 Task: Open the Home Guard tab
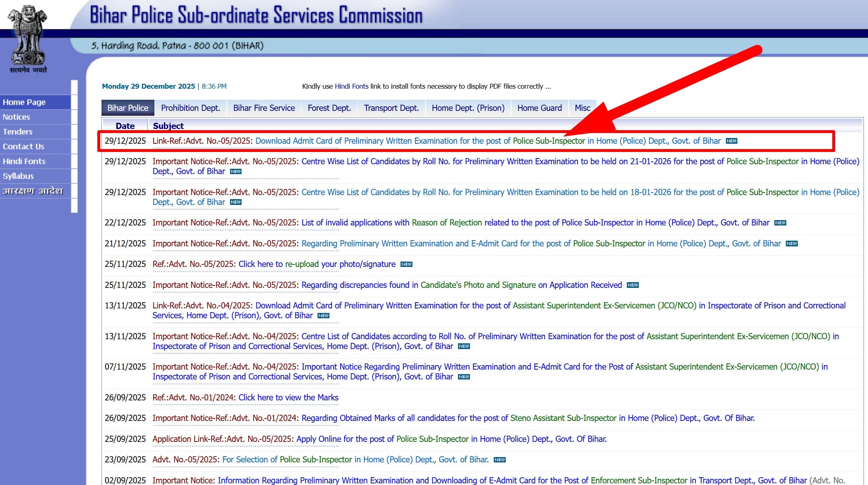point(539,108)
